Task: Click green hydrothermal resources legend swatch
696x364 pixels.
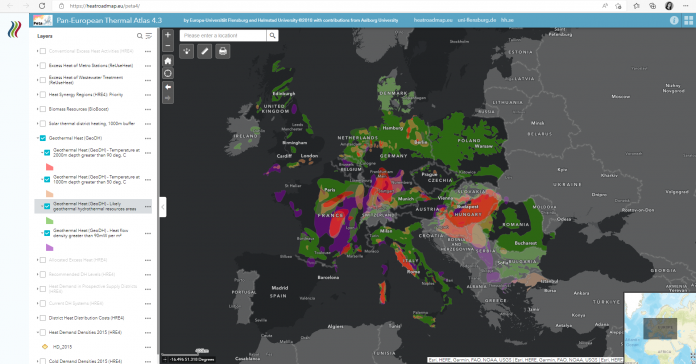Action: coord(49,221)
